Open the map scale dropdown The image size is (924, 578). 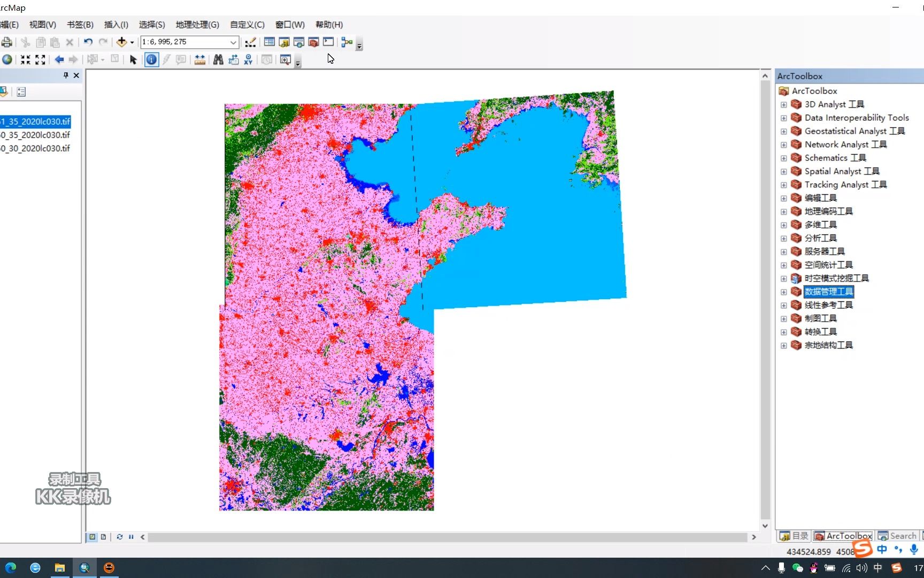click(233, 42)
